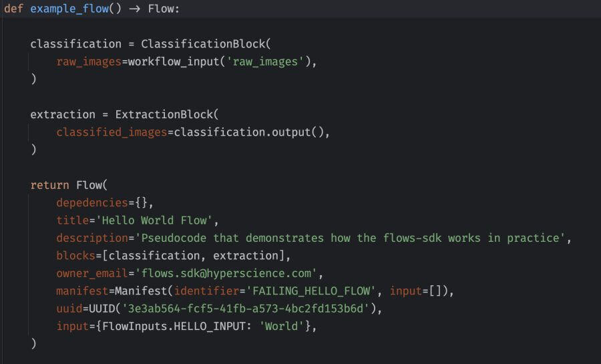601x364 pixels.
Task: Click Flow( in the return statement
Action: tap(91, 185)
